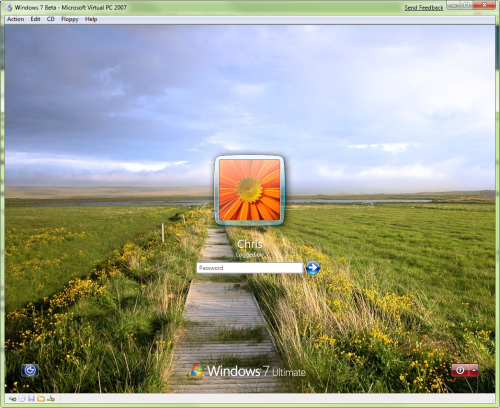This screenshot has width=500, height=408.
Task: Click the network adapter status icon
Action: (51, 399)
